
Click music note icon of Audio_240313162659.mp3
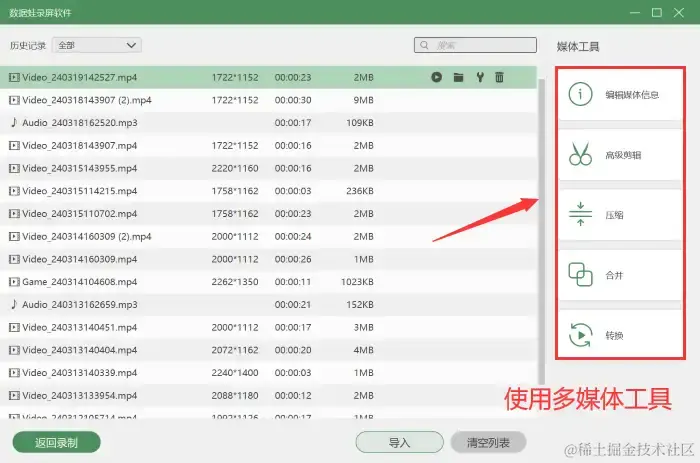point(14,304)
